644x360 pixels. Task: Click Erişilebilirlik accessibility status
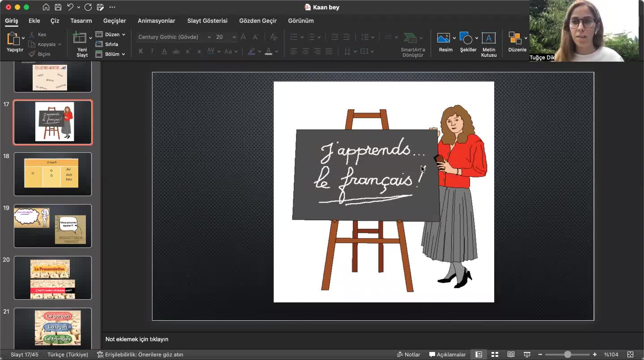pos(140,354)
